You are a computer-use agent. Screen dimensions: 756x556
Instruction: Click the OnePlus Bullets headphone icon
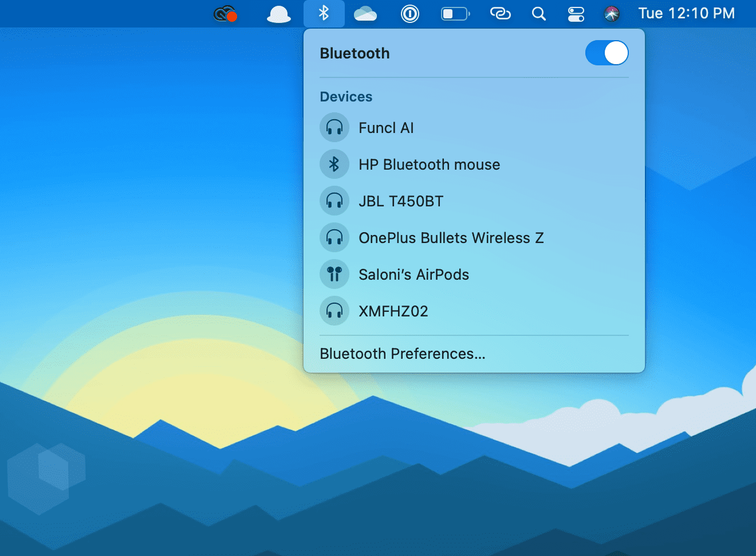coord(334,238)
